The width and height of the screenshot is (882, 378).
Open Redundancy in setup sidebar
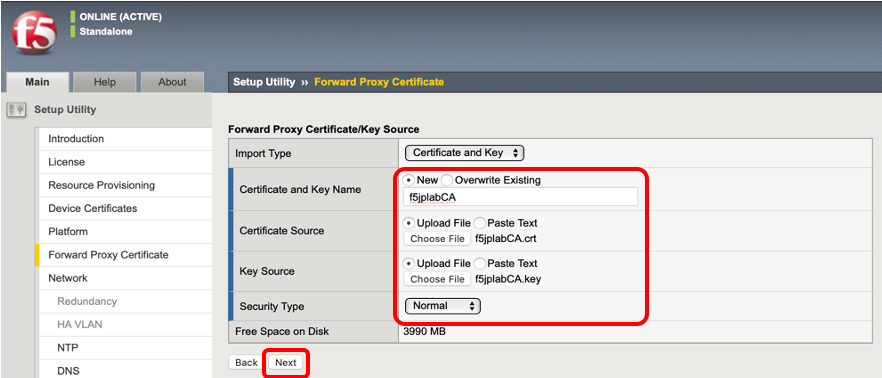pos(125,302)
